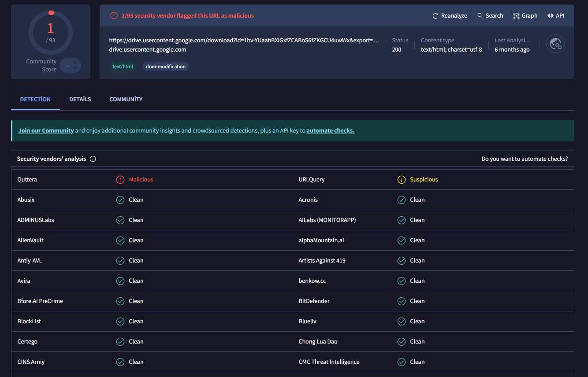588x377 pixels.
Task: Click the drive.usercontent.google.com domain text
Action: point(148,50)
